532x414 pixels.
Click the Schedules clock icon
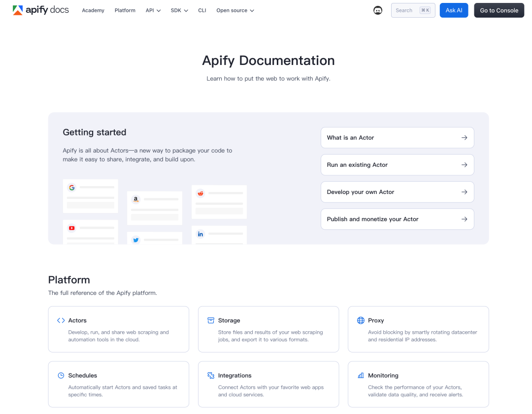pyautogui.click(x=61, y=375)
